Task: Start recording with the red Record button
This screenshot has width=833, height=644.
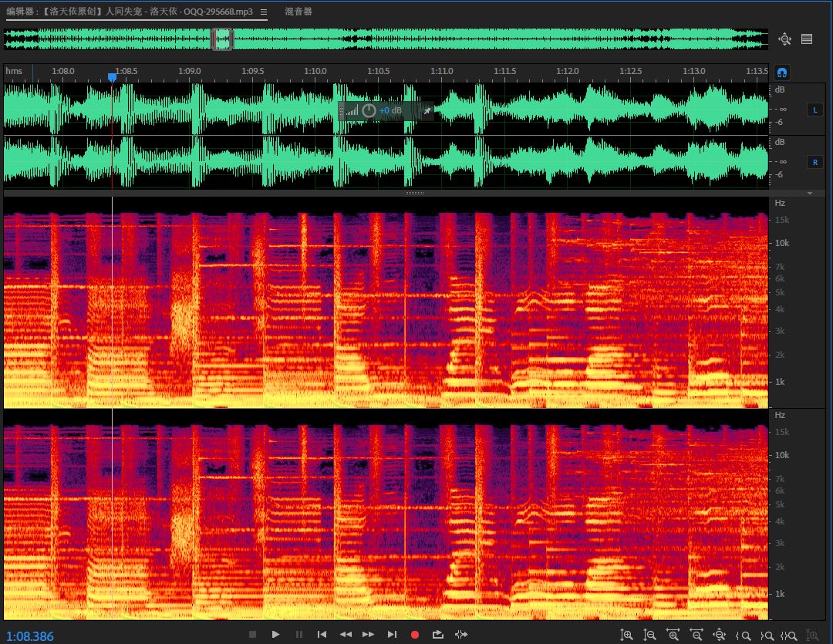Action: click(x=415, y=635)
